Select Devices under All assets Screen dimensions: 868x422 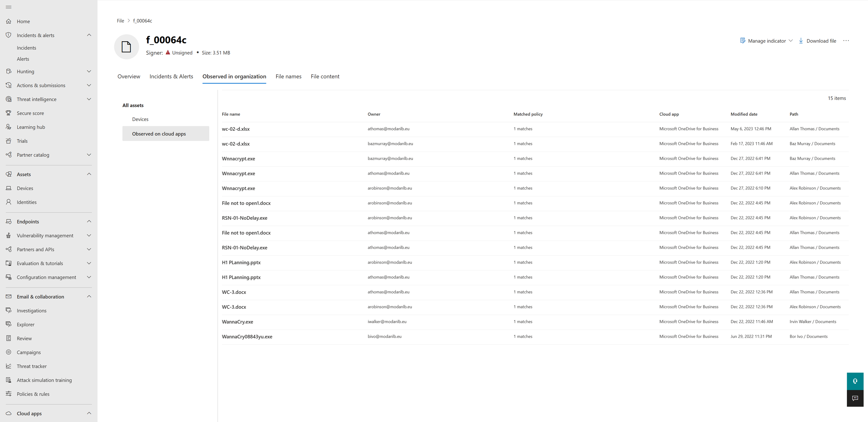point(140,119)
